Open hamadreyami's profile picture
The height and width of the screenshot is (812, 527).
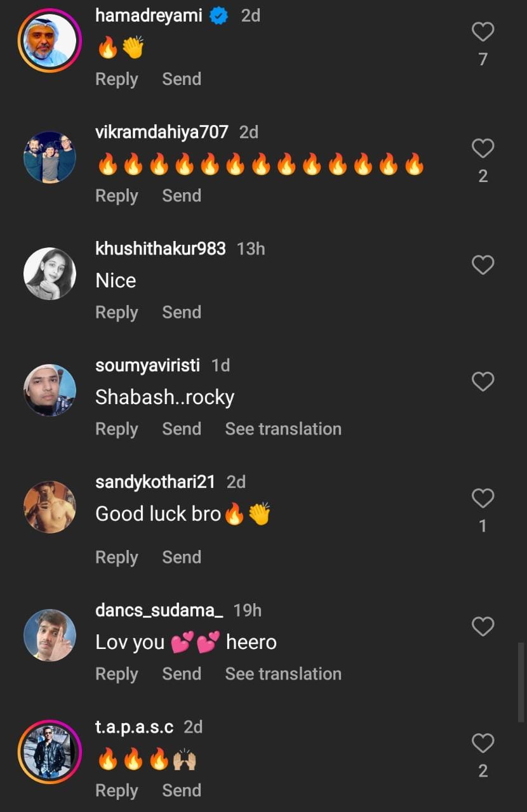pyautogui.click(x=50, y=41)
